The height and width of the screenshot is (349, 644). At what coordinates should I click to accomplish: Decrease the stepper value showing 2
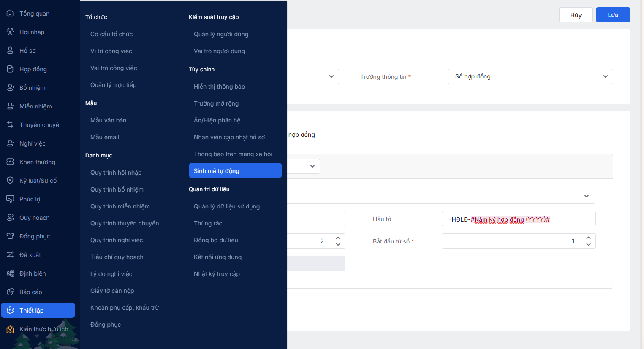tap(338, 244)
